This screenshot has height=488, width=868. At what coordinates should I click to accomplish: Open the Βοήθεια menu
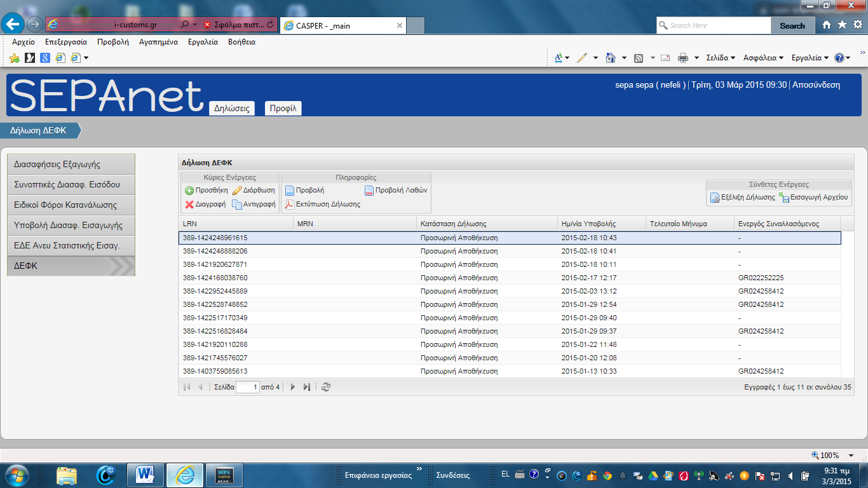(241, 42)
